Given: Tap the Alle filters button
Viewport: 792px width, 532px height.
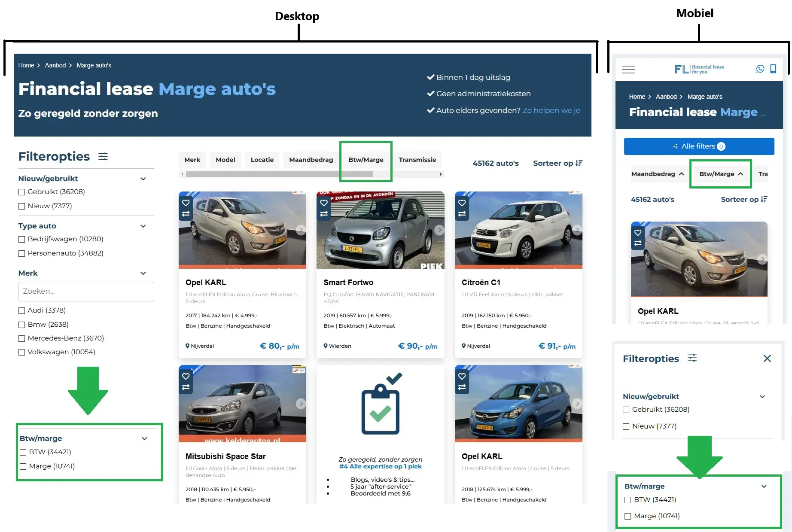Looking at the screenshot, I should [x=699, y=146].
